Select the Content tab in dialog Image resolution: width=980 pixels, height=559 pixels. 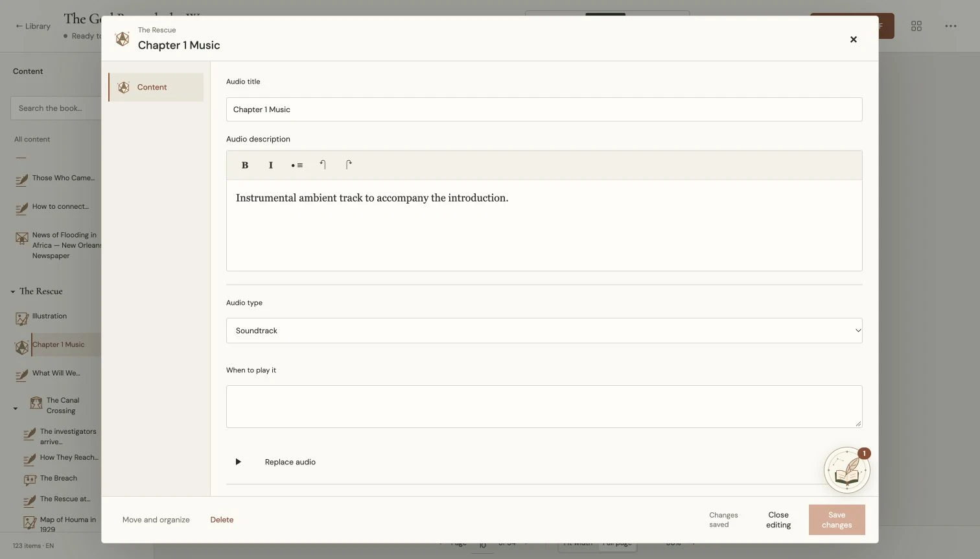156,87
